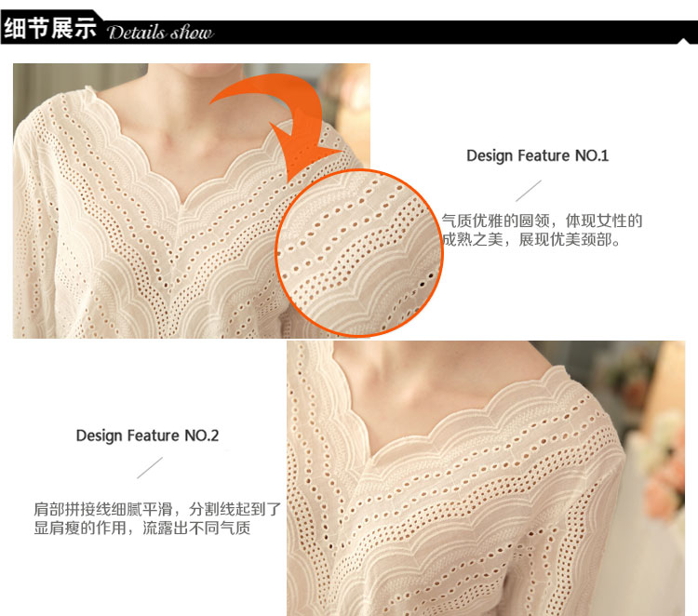The height and width of the screenshot is (616, 698).
Task: Click the 'Details show' script heading
Action: (x=160, y=32)
